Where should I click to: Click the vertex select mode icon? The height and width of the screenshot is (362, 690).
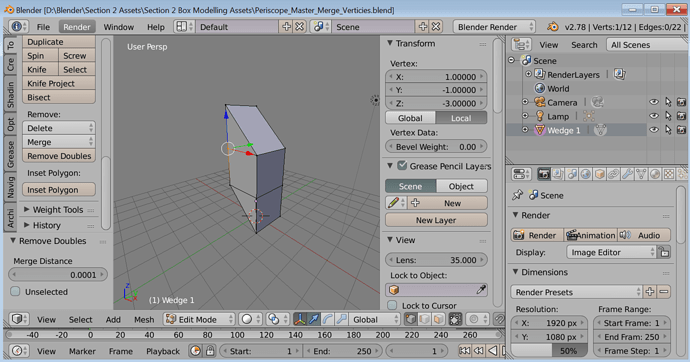(x=411, y=319)
